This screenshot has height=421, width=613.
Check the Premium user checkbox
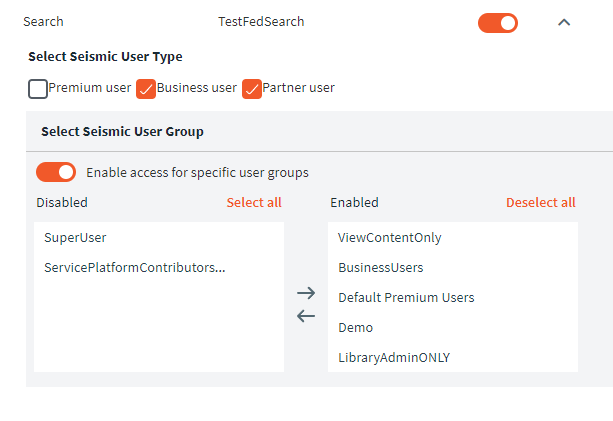coord(38,88)
